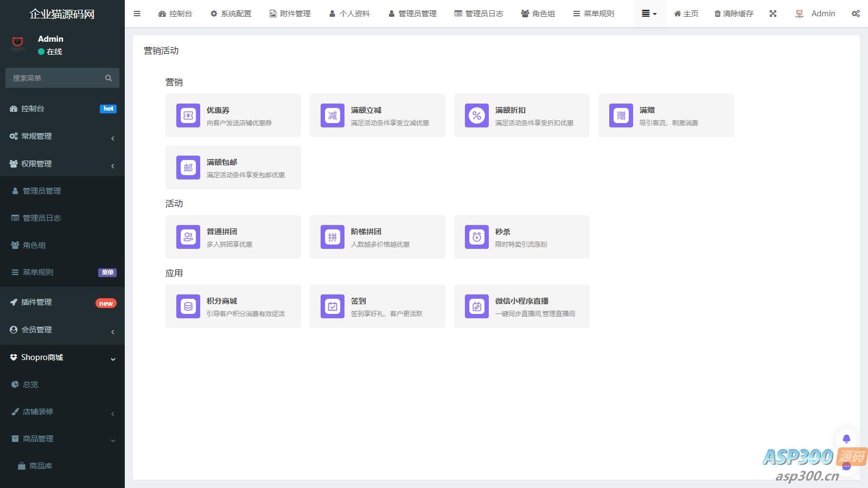Toggle the sidebar with the hamburger icon

pos(137,14)
